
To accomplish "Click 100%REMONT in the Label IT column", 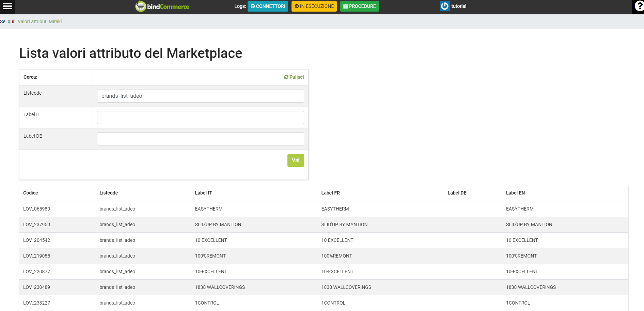I will point(210,256).
